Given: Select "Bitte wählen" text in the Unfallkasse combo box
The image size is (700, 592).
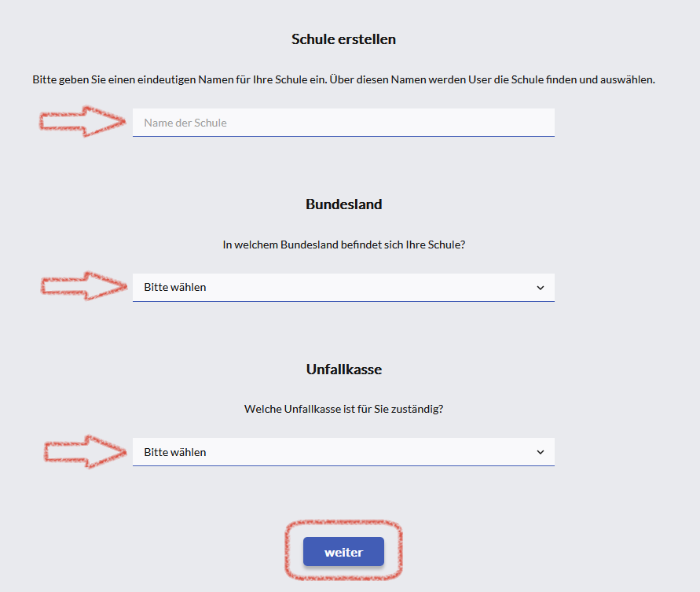Looking at the screenshot, I should 174,452.
